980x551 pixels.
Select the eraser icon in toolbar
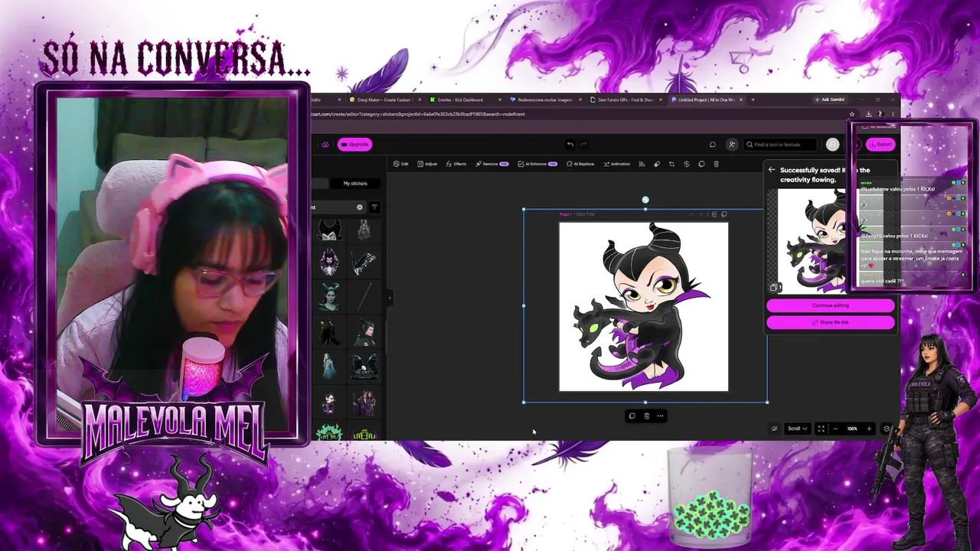click(x=656, y=164)
